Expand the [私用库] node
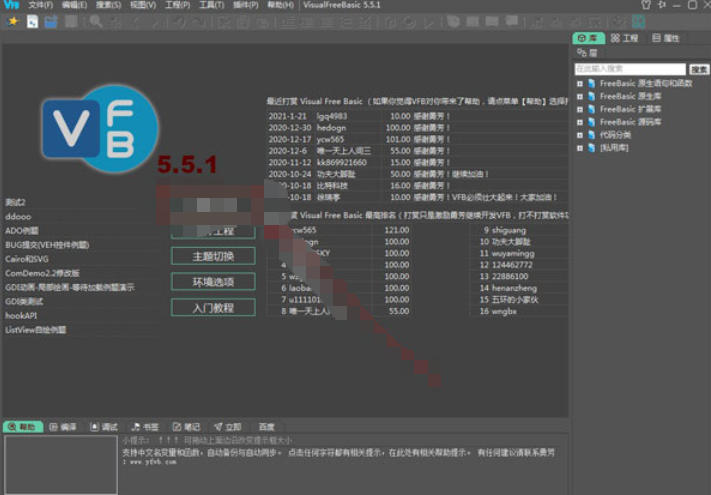This screenshot has width=711, height=495. pyautogui.click(x=580, y=148)
